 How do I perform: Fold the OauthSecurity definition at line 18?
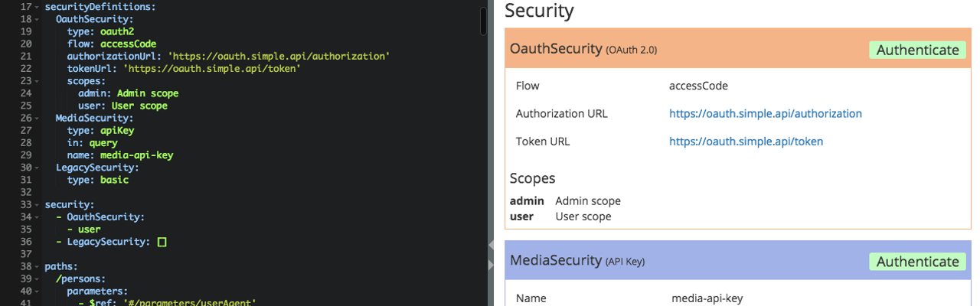36,18
